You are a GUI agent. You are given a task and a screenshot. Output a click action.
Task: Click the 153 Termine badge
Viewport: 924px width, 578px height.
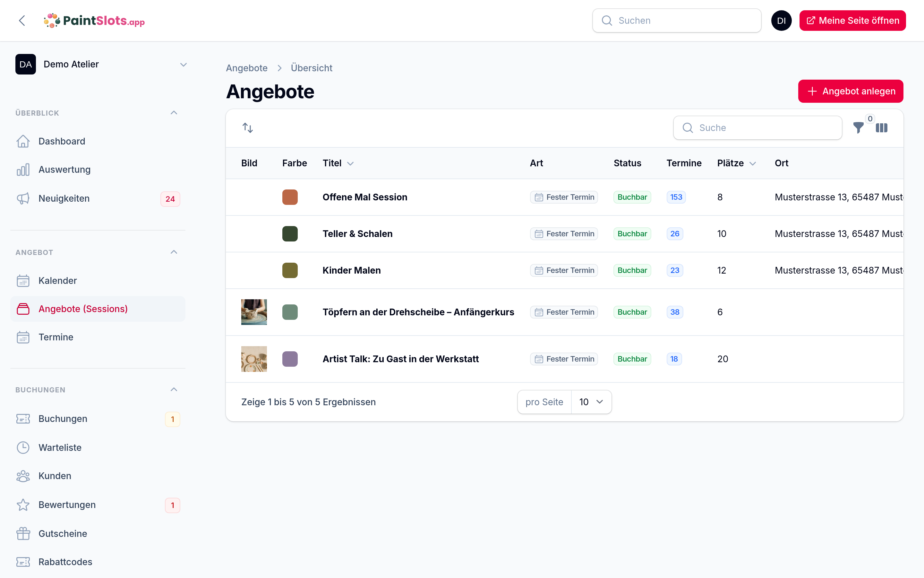click(x=676, y=197)
